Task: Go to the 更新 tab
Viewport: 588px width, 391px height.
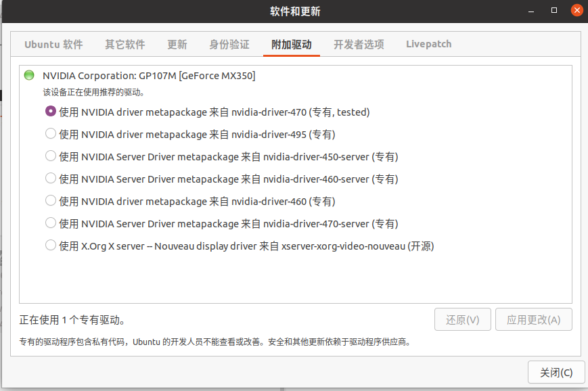Action: (x=177, y=44)
